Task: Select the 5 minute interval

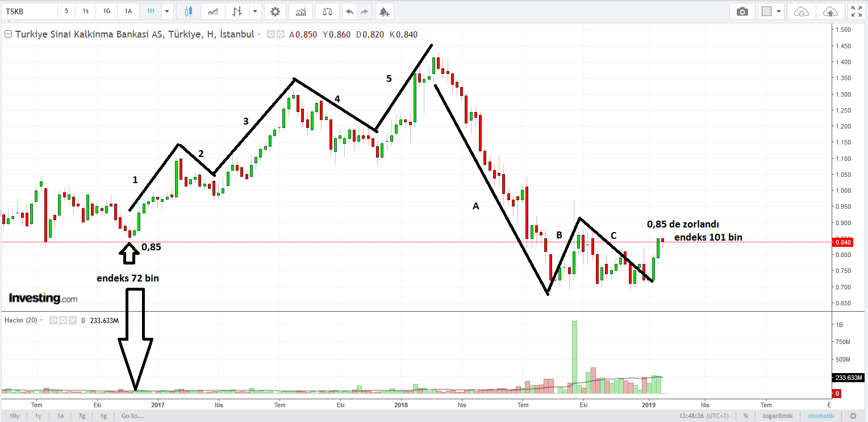Action: [66, 11]
